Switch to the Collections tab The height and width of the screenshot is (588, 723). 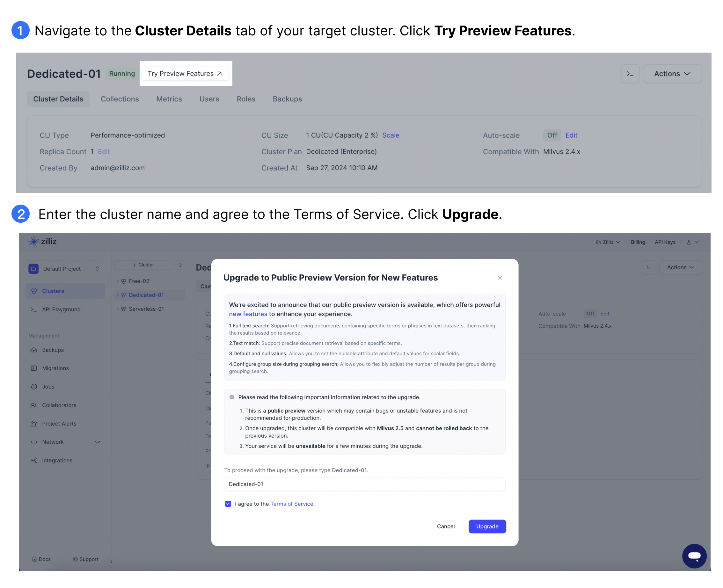(x=120, y=99)
